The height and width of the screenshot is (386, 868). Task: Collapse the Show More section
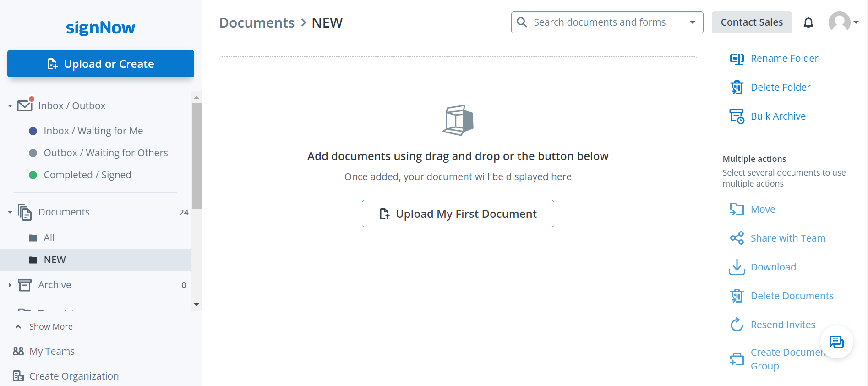coord(18,327)
